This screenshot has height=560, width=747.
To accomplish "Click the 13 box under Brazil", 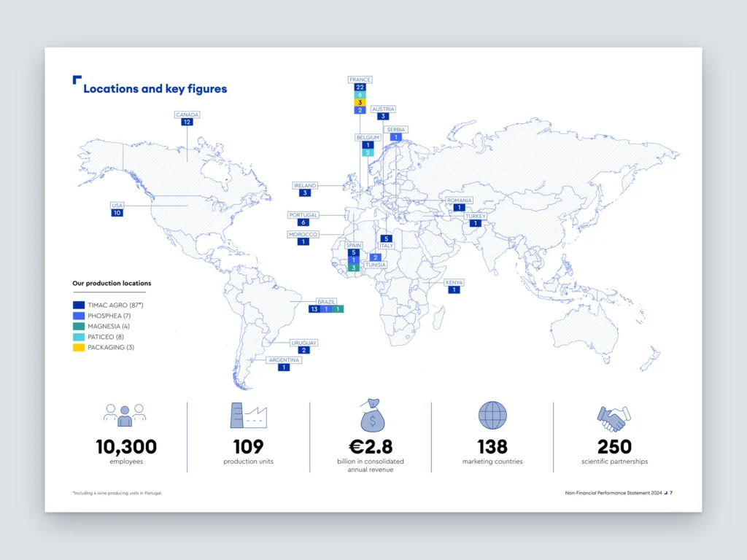I will click(314, 309).
